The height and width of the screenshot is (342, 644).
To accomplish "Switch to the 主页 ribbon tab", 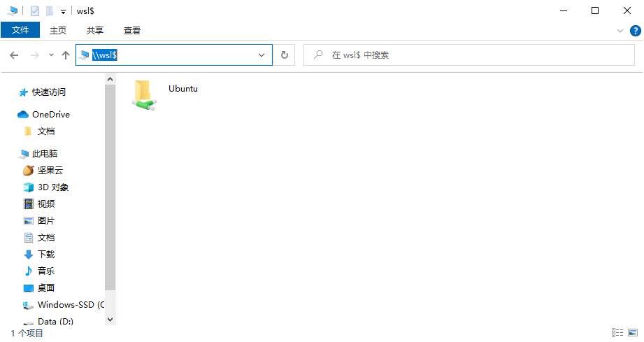I will point(58,30).
